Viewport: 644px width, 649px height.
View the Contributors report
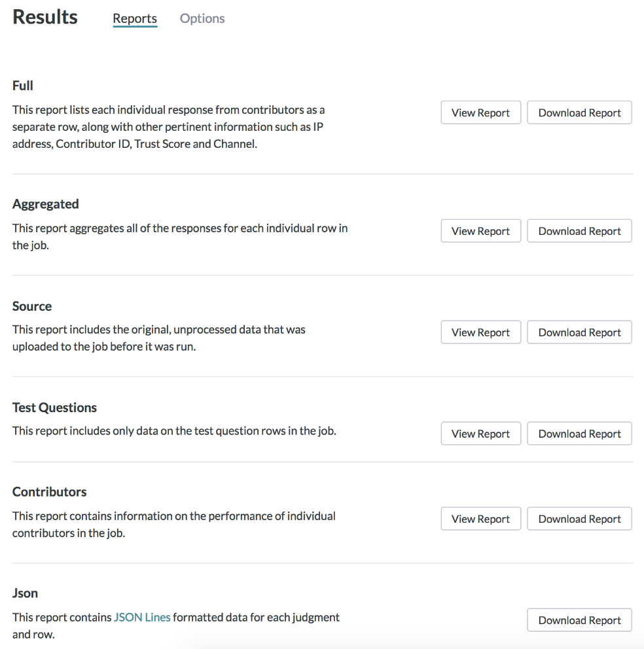(x=480, y=519)
